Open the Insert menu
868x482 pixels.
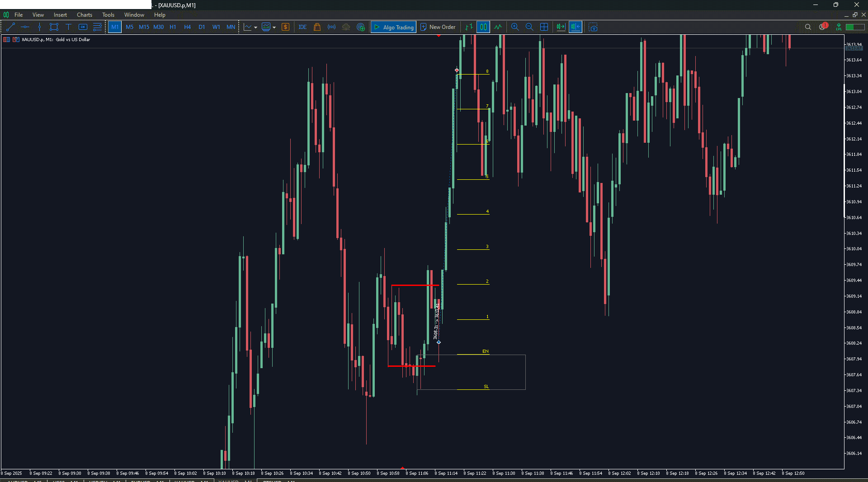tap(60, 15)
